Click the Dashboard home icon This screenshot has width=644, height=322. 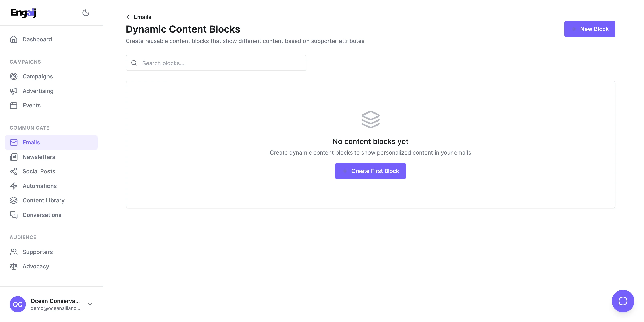pos(14,39)
